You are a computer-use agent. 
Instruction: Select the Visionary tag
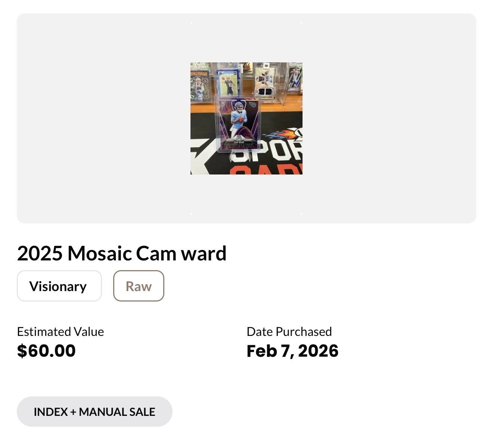click(59, 286)
